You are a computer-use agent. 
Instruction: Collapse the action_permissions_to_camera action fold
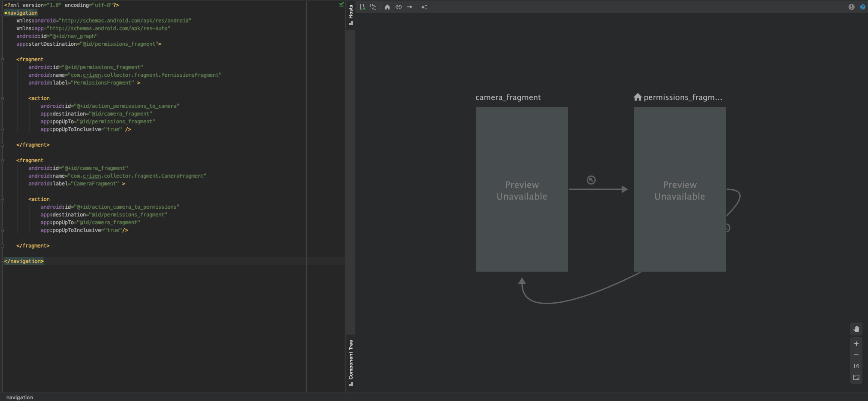(3, 98)
